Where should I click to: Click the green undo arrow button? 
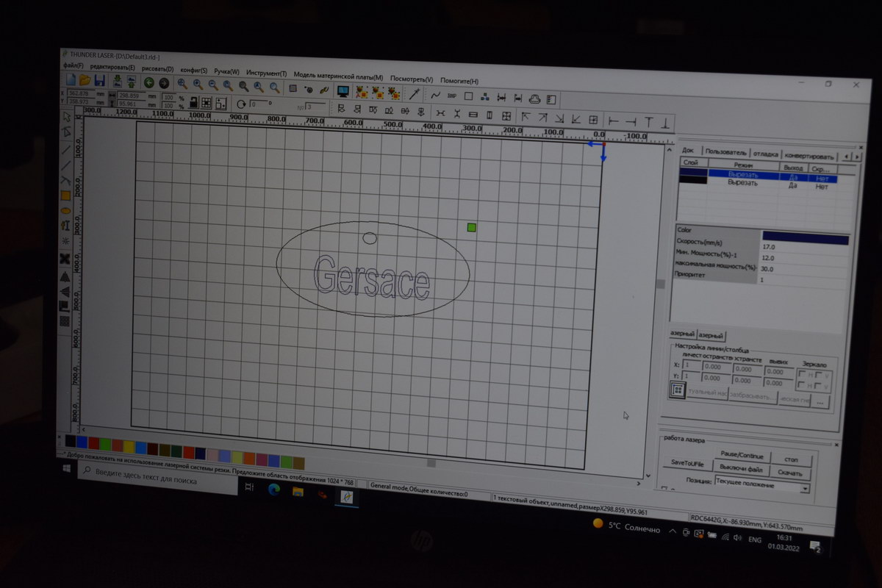click(148, 83)
